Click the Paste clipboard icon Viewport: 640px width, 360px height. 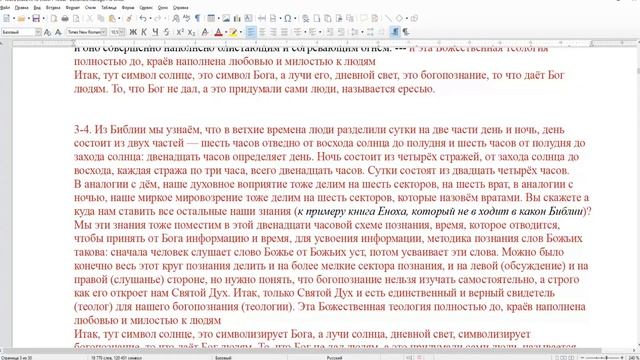coord(112,18)
